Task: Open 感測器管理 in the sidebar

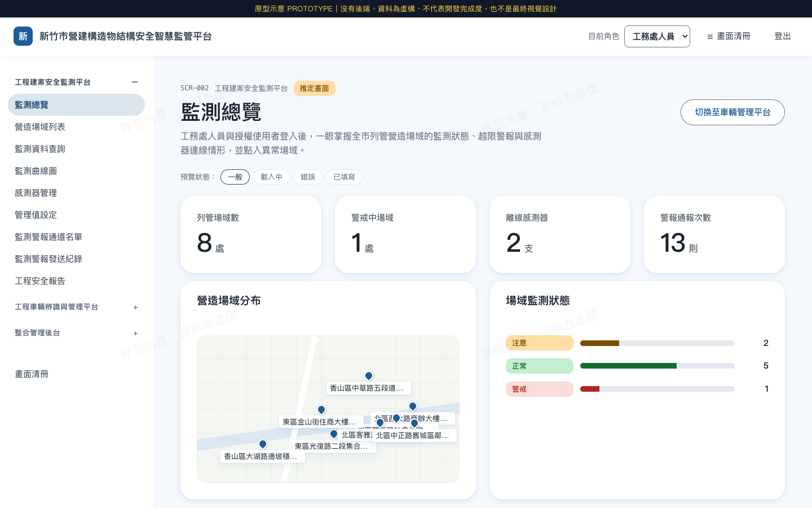Action: click(76, 193)
